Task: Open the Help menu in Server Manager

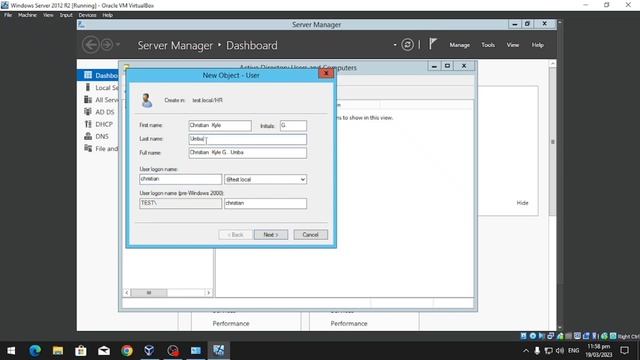Action: pyautogui.click(x=538, y=45)
